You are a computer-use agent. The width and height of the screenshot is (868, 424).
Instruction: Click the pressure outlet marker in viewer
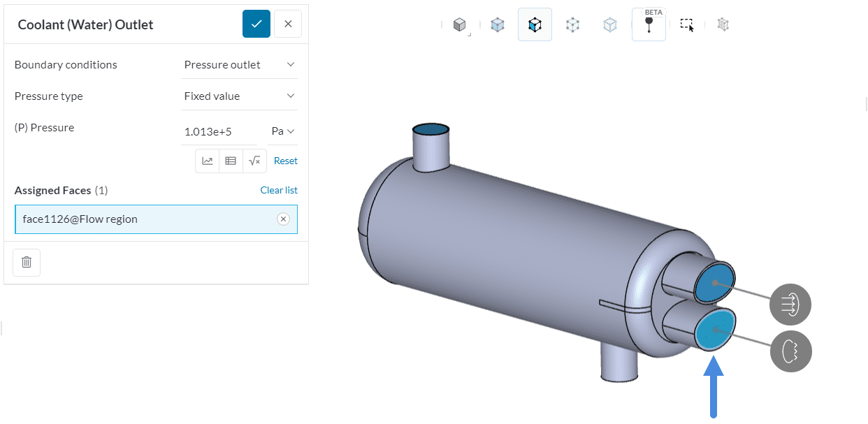790,351
